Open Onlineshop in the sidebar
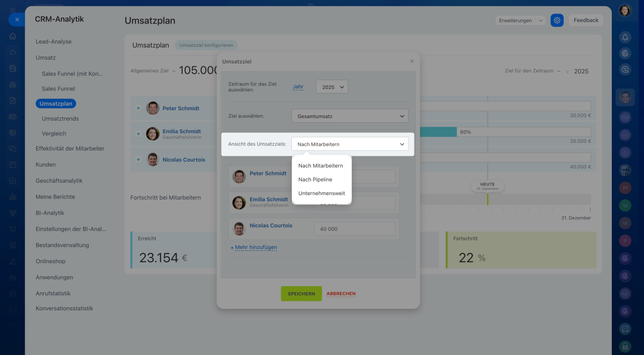The image size is (644, 355). (x=50, y=261)
